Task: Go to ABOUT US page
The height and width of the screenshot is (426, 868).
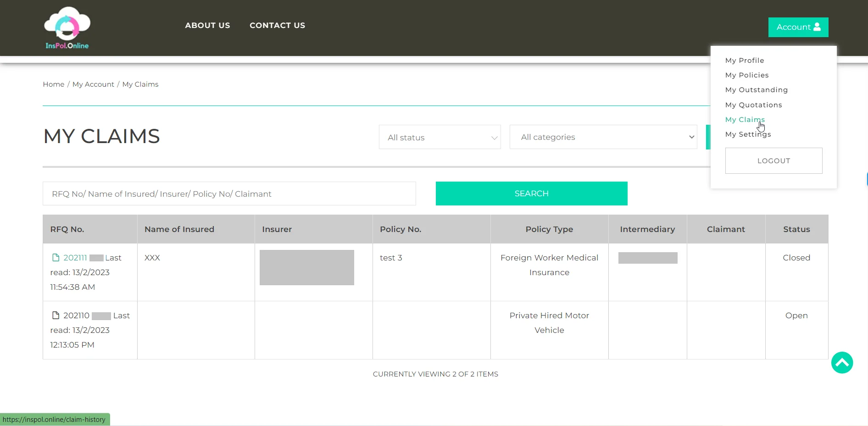Action: pos(207,25)
